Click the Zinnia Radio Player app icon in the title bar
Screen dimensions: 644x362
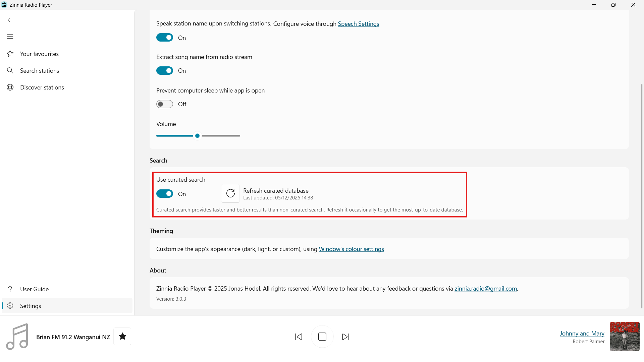click(4, 5)
